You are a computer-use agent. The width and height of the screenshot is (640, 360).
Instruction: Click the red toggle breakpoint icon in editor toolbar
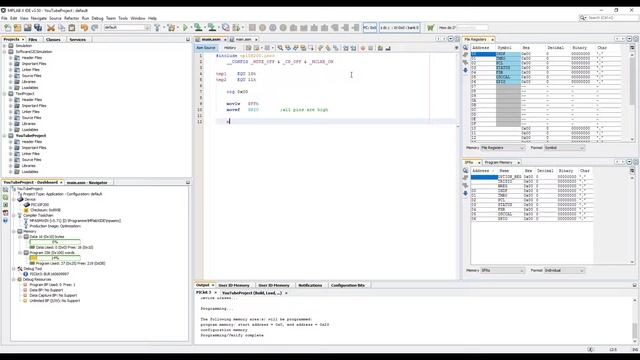(x=363, y=48)
